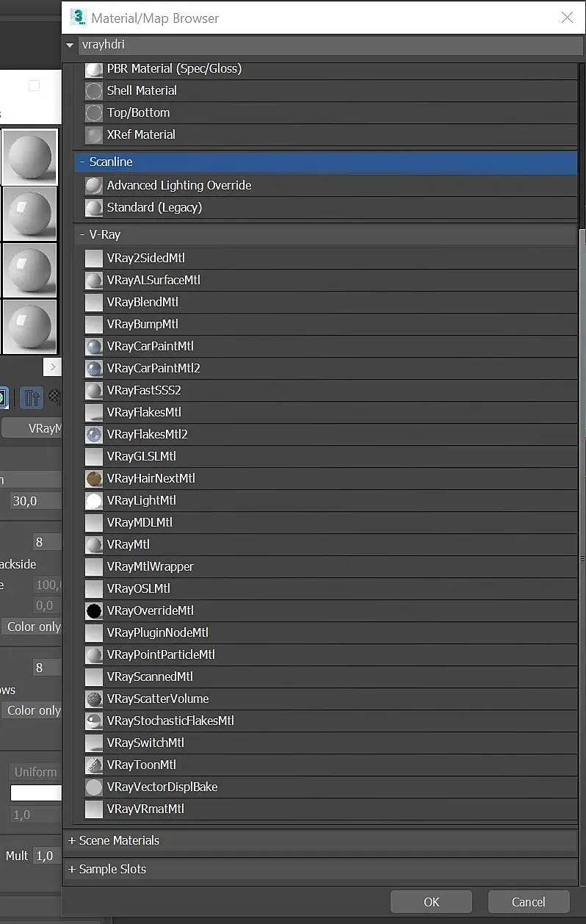
Task: Click the PBR Material (Spec/Gloss) icon
Action: [x=94, y=69]
